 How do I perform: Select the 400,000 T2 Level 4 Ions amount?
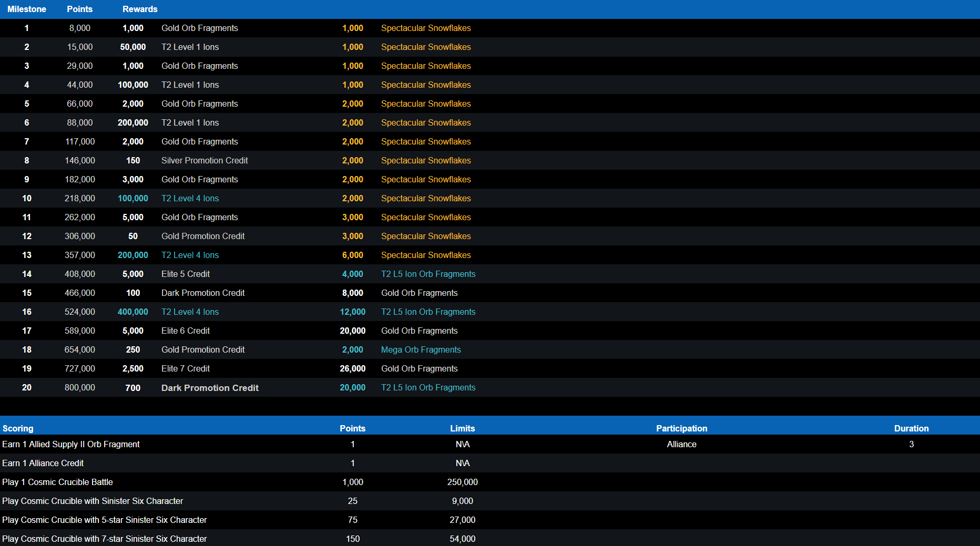(133, 312)
